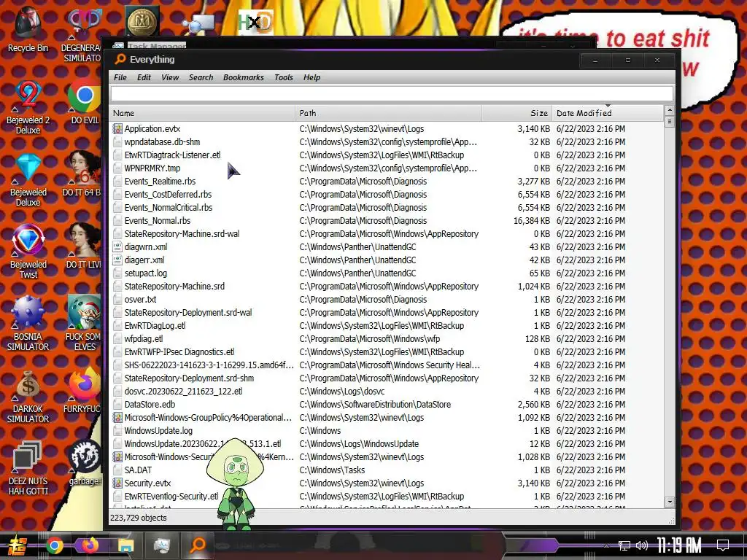The height and width of the screenshot is (560, 747).
Task: Select Security.evtx file row
Action: click(386, 483)
